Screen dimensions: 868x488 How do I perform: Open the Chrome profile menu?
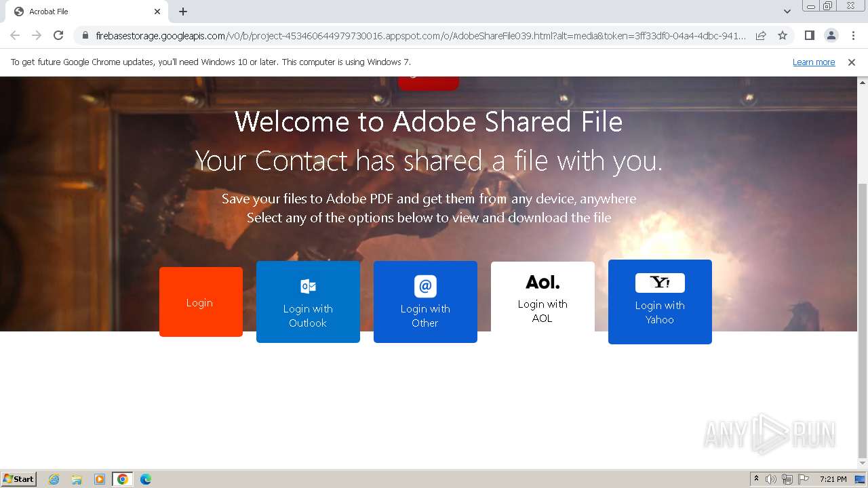(831, 35)
